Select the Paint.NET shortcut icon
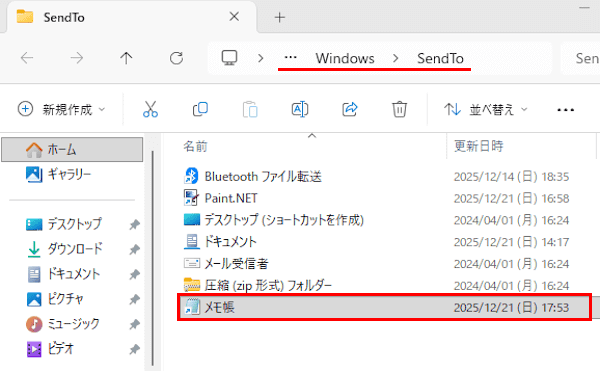This screenshot has height=371, width=600. (x=191, y=198)
